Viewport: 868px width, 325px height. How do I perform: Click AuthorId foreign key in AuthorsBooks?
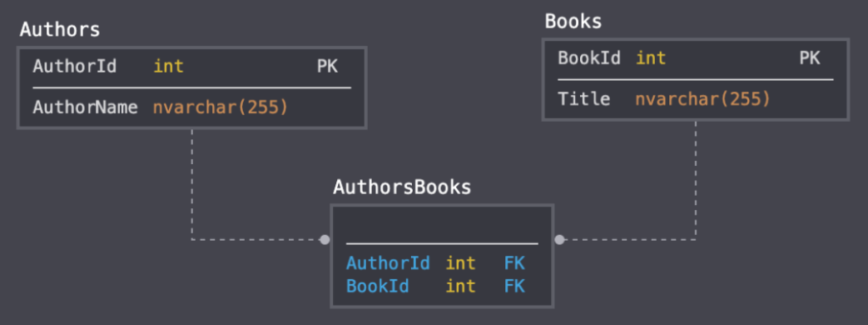(x=388, y=262)
